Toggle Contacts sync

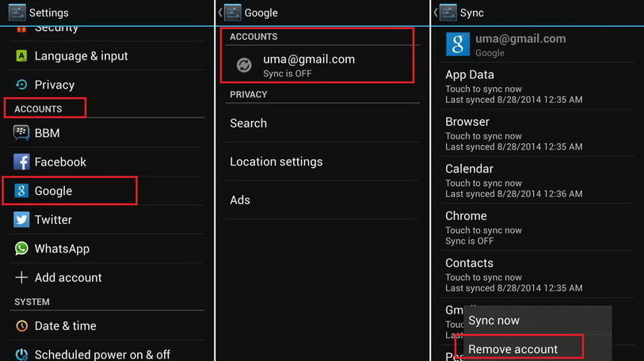point(538,275)
